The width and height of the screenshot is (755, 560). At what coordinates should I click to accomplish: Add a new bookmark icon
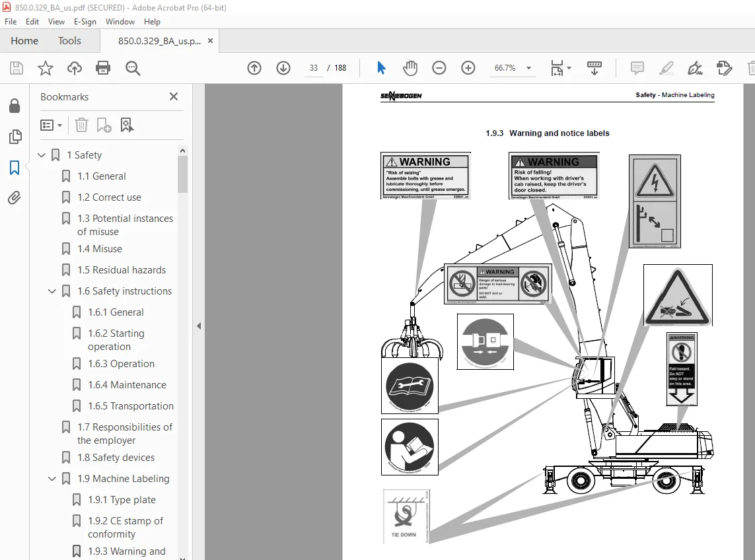tap(104, 125)
